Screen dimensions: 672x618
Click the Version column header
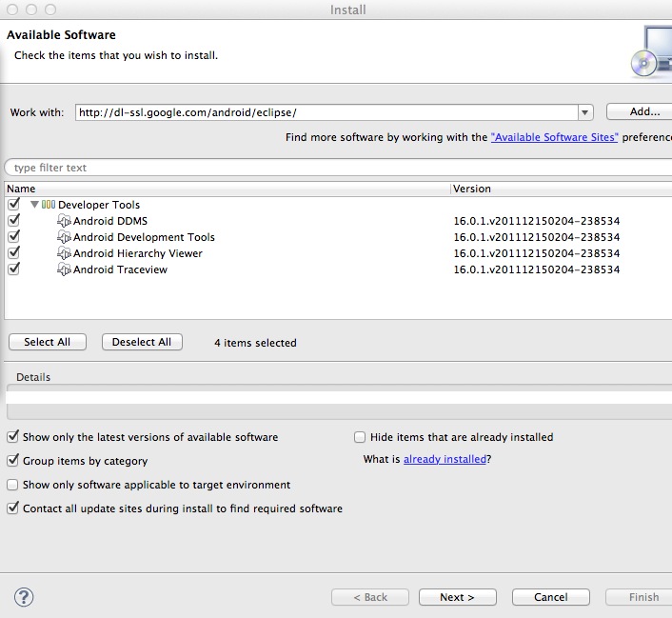pos(562,189)
